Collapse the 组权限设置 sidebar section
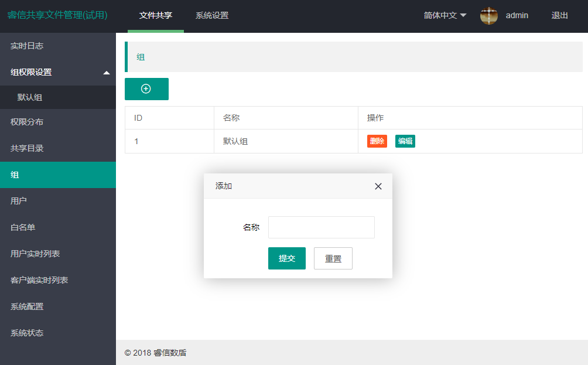This screenshot has width=588, height=365. [58, 73]
